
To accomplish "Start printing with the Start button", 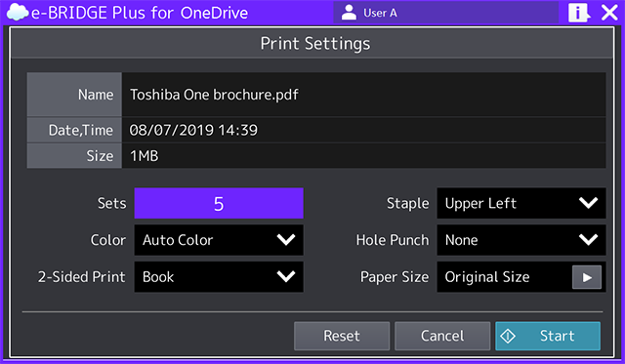I will pos(548,336).
